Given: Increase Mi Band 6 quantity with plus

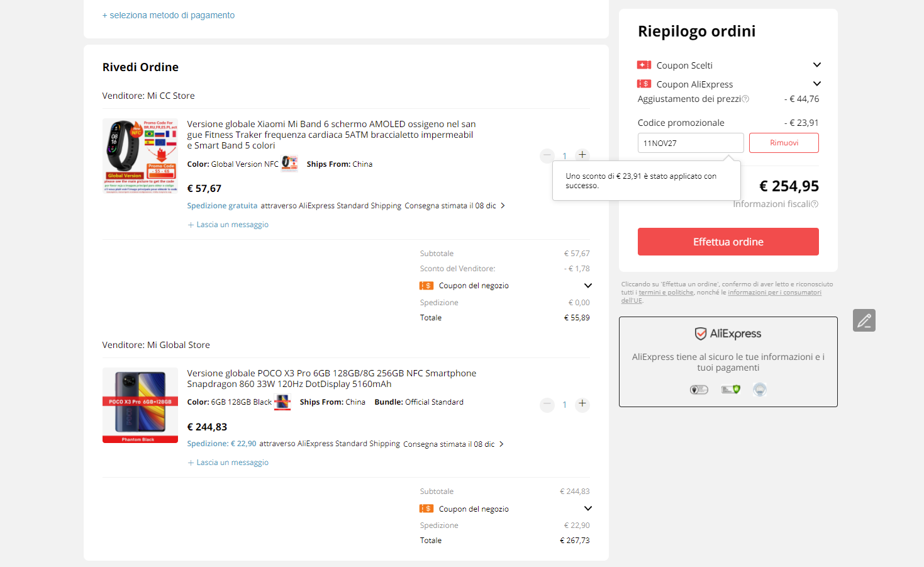Looking at the screenshot, I should [x=582, y=155].
